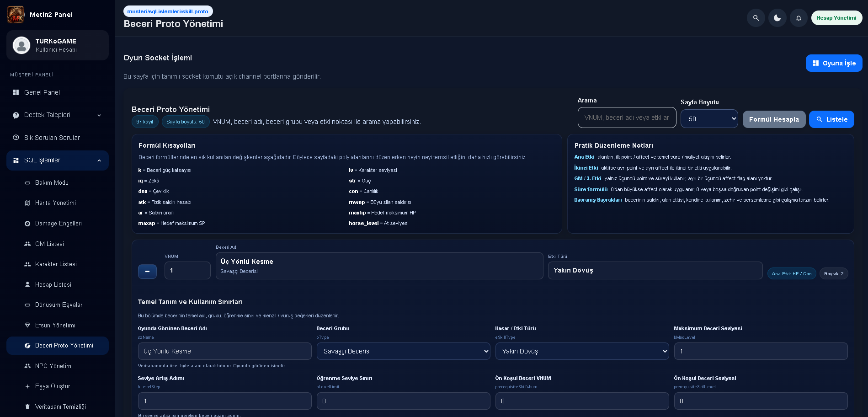Image resolution: width=868 pixels, height=417 pixels.
Task: Open the Sayfa Boyutu dropdown
Action: coord(709,119)
